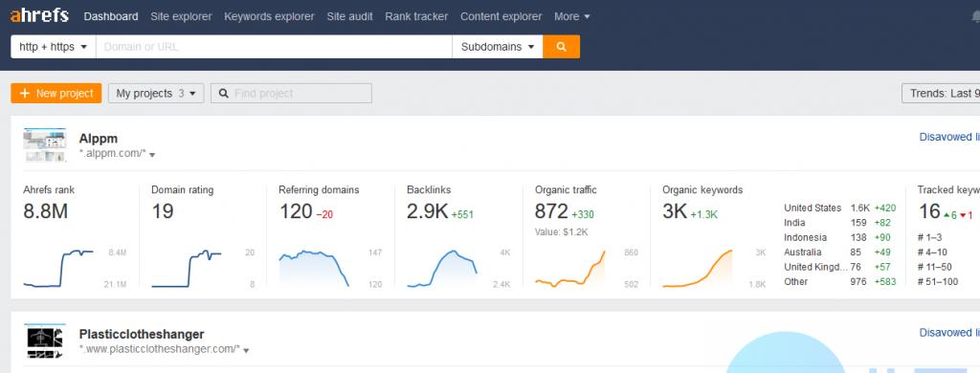The height and width of the screenshot is (373, 980).
Task: Expand the *.alppm.com/* URL arrow
Action: (152, 154)
